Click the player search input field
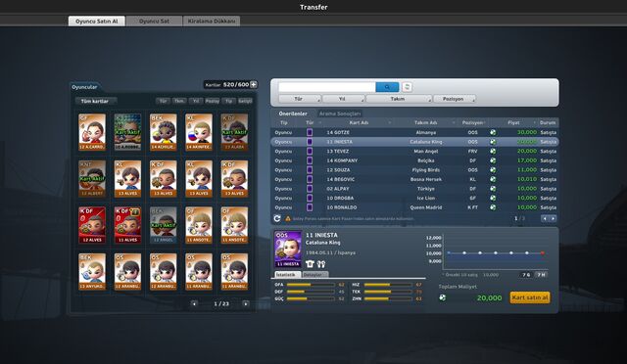 click(326, 87)
